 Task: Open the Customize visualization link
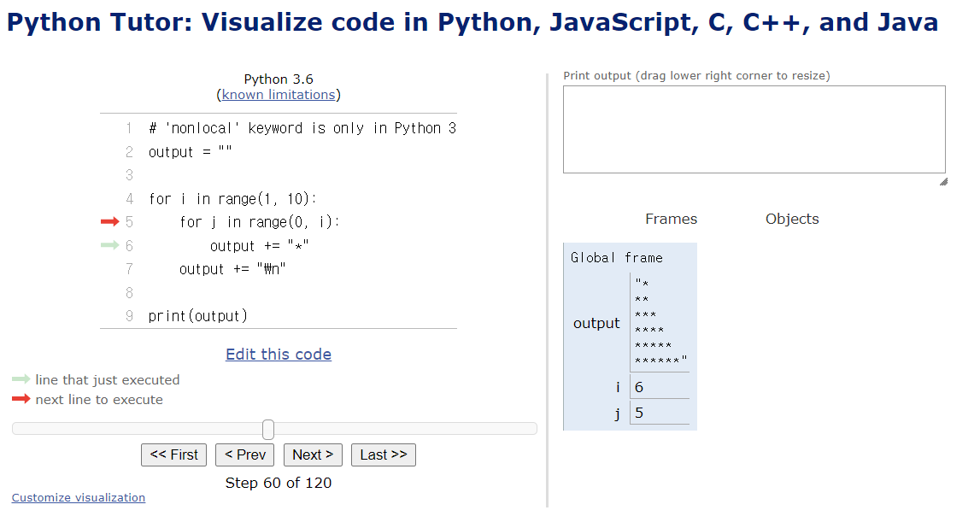[x=79, y=498]
